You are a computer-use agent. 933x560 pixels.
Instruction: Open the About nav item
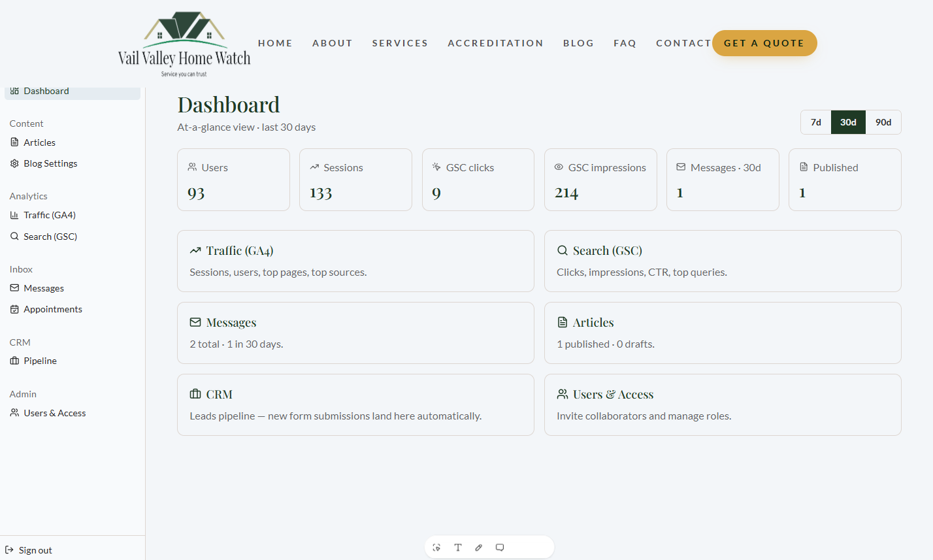click(333, 43)
